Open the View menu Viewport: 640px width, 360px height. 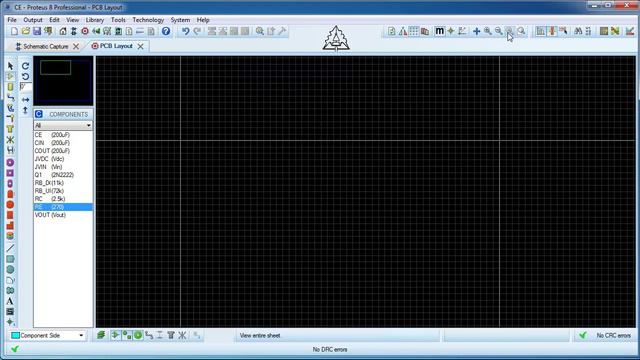point(73,20)
